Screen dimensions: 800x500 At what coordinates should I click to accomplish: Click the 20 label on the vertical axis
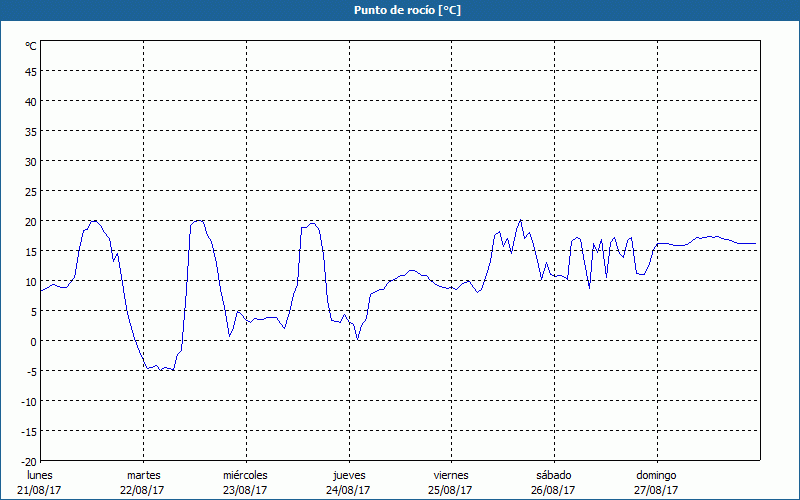30,221
